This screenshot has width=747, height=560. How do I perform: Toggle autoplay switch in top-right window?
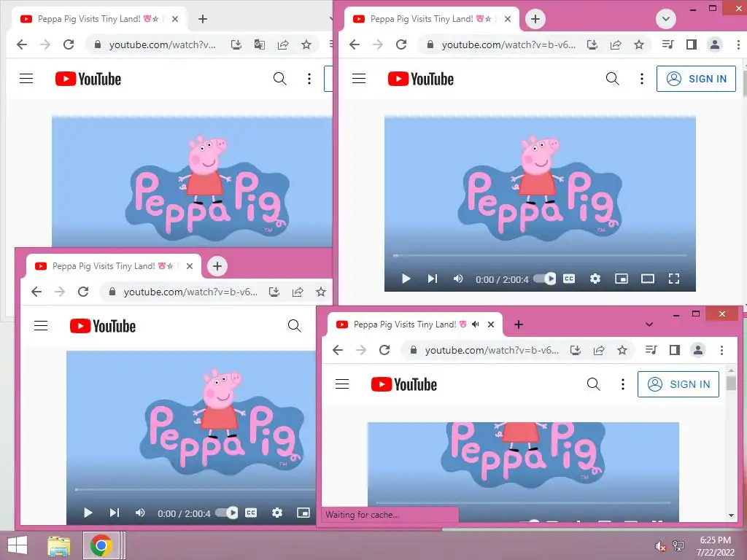(544, 279)
